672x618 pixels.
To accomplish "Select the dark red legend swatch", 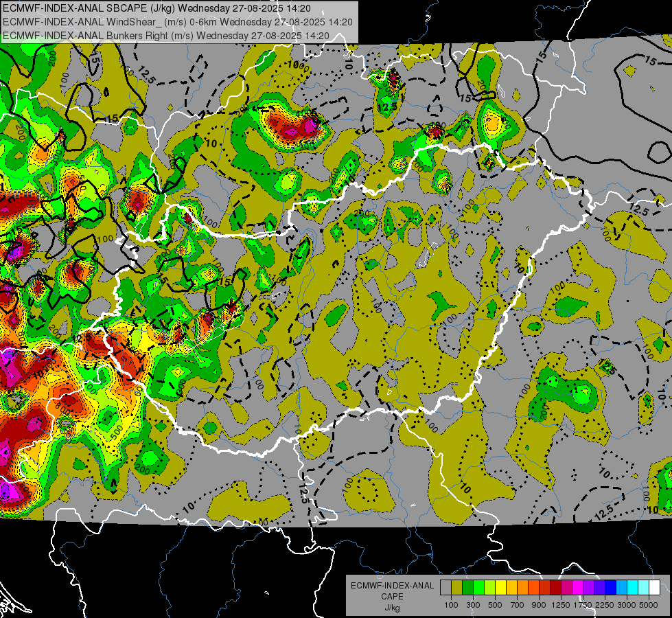I will 555,588.
